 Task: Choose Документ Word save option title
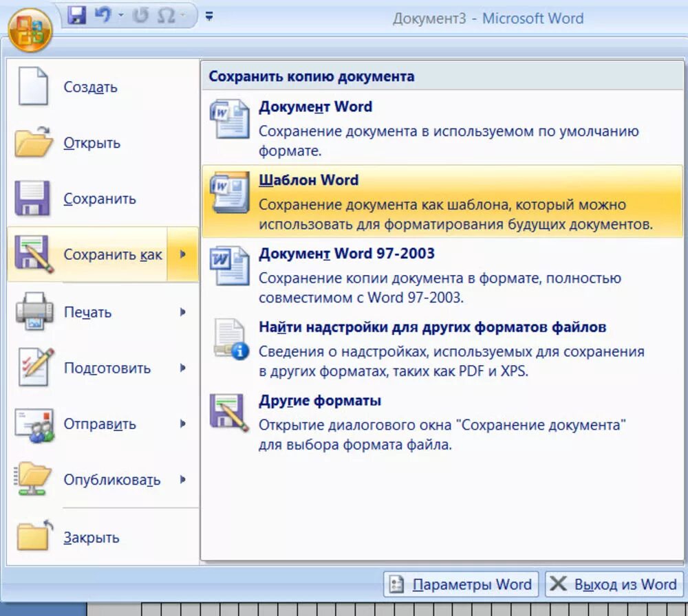315,107
